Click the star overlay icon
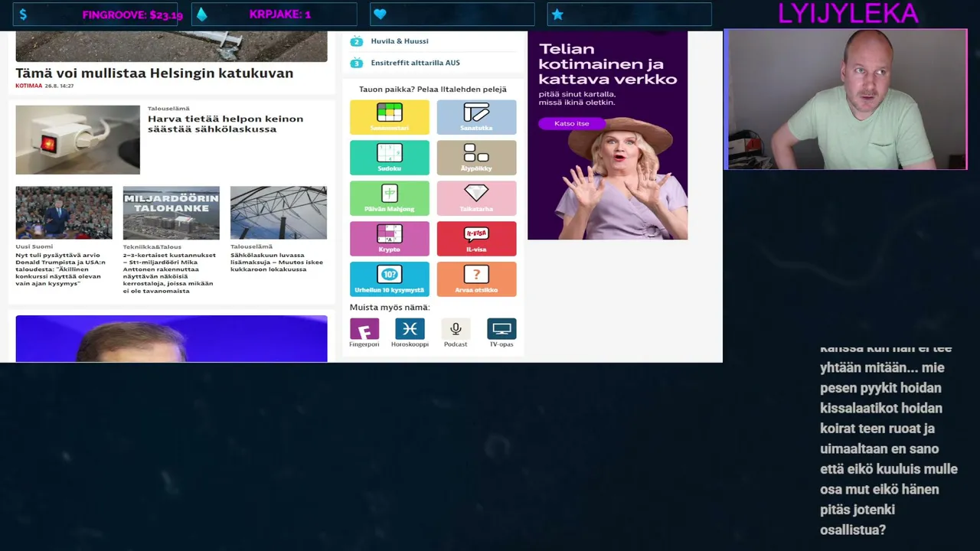Viewport: 980px width, 551px height. (557, 15)
